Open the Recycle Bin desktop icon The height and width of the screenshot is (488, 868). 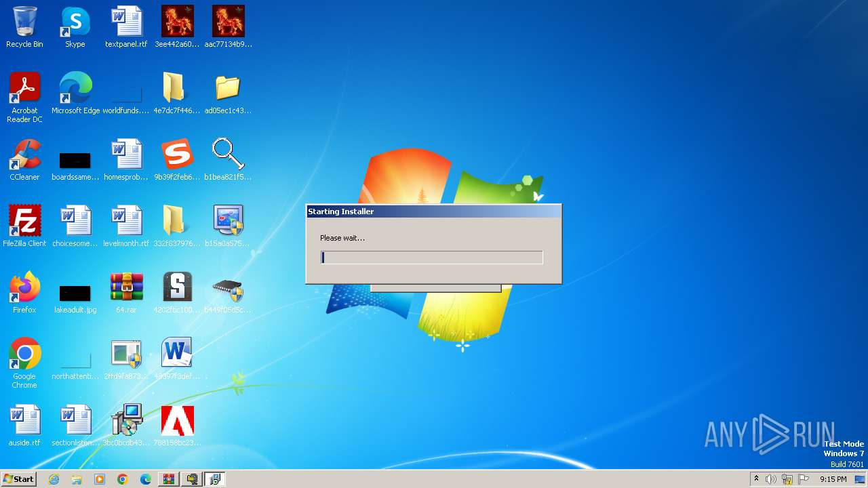click(x=24, y=27)
